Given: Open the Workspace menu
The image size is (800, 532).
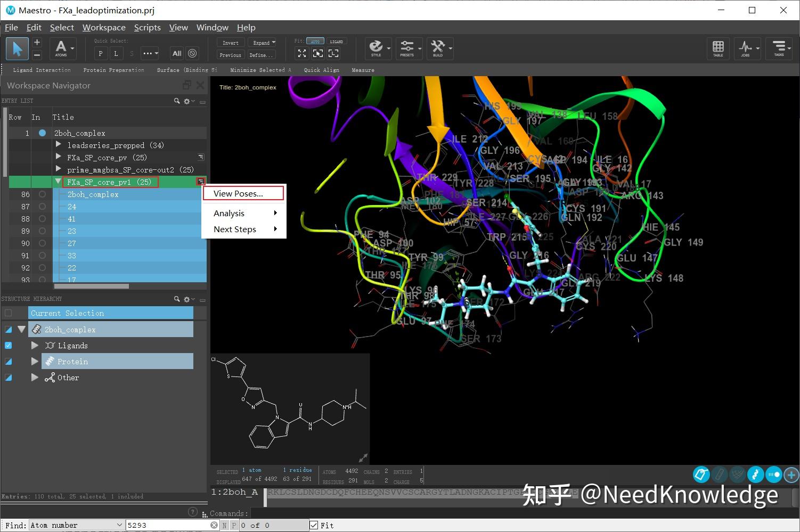Looking at the screenshot, I should point(104,27).
